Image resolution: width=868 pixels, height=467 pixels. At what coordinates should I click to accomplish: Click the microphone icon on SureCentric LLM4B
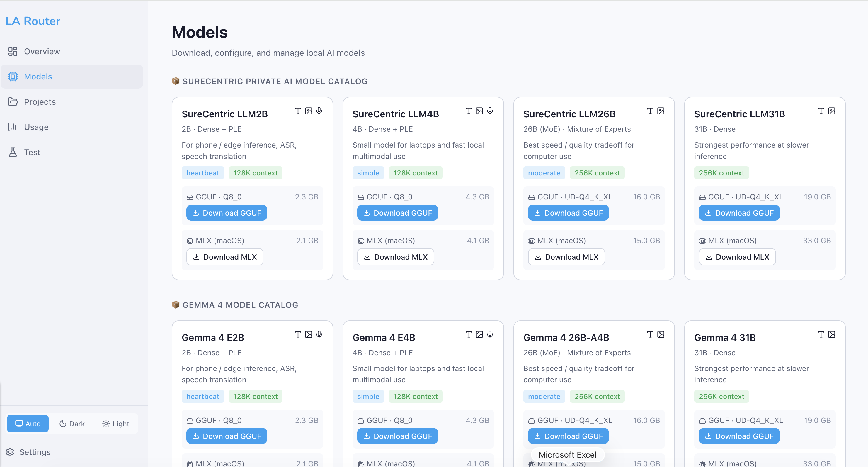[490, 111]
